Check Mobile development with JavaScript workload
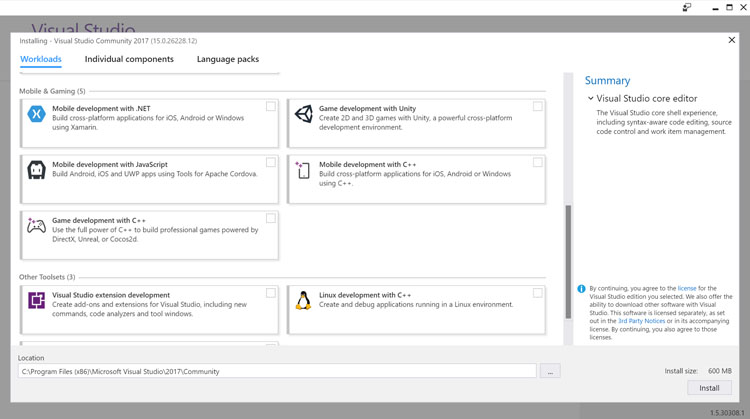The image size is (750, 419). [x=271, y=162]
